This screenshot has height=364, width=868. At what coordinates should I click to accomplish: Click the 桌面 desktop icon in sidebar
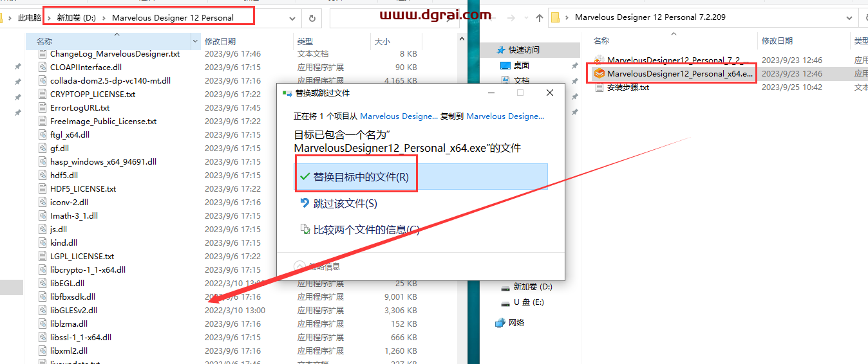[x=506, y=65]
